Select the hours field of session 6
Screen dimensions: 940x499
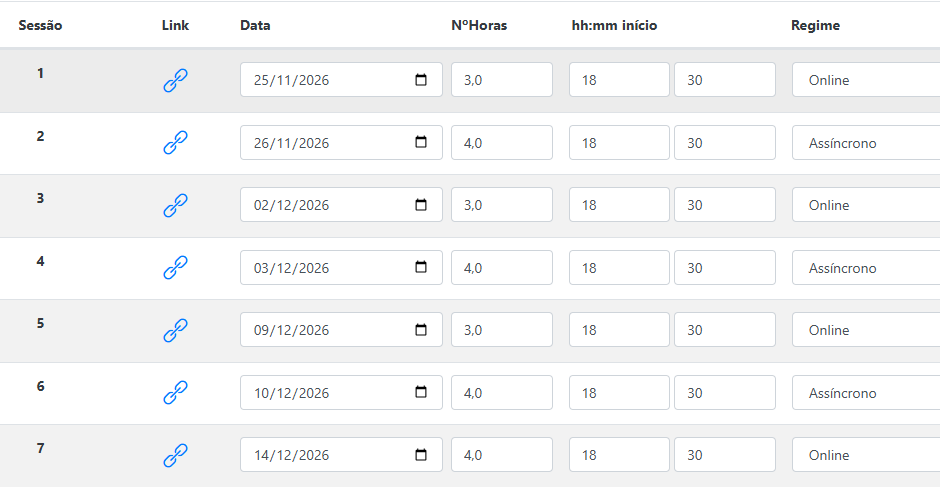pos(502,392)
